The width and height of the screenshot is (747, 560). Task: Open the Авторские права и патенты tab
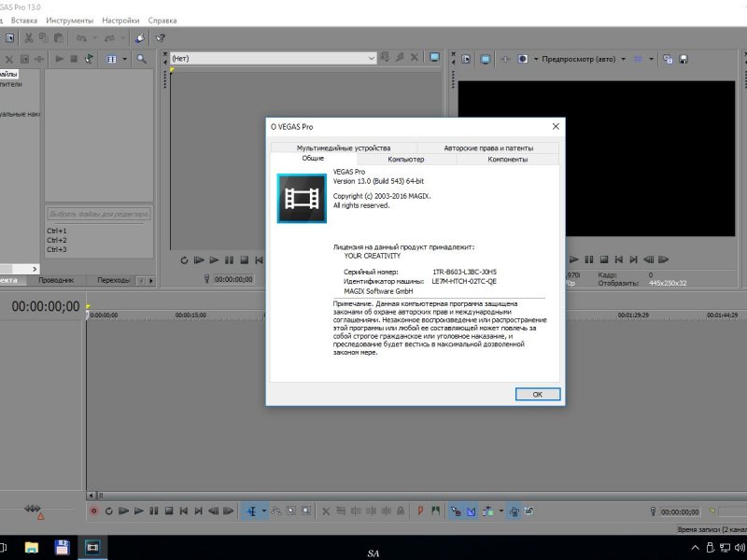(488, 147)
